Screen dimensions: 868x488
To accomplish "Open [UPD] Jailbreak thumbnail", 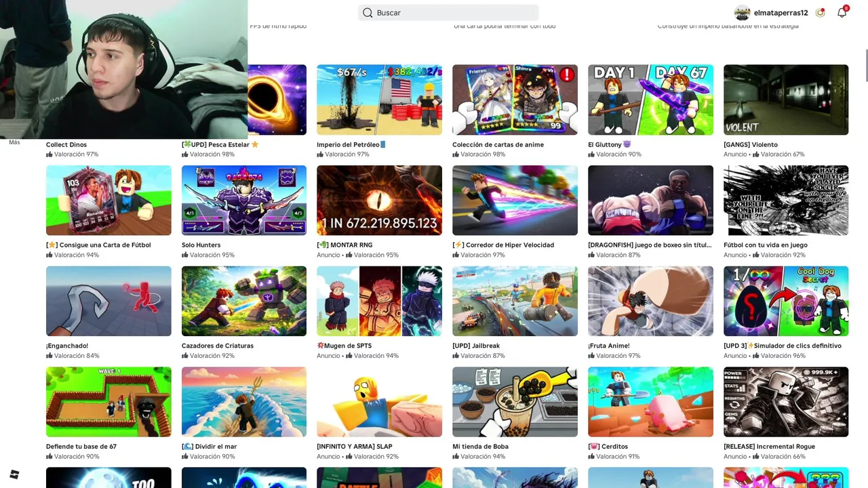I will coord(515,301).
